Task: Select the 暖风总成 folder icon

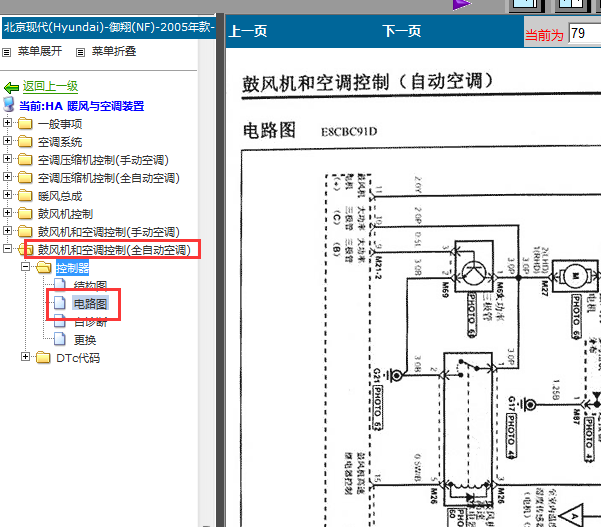Action: click(25, 195)
